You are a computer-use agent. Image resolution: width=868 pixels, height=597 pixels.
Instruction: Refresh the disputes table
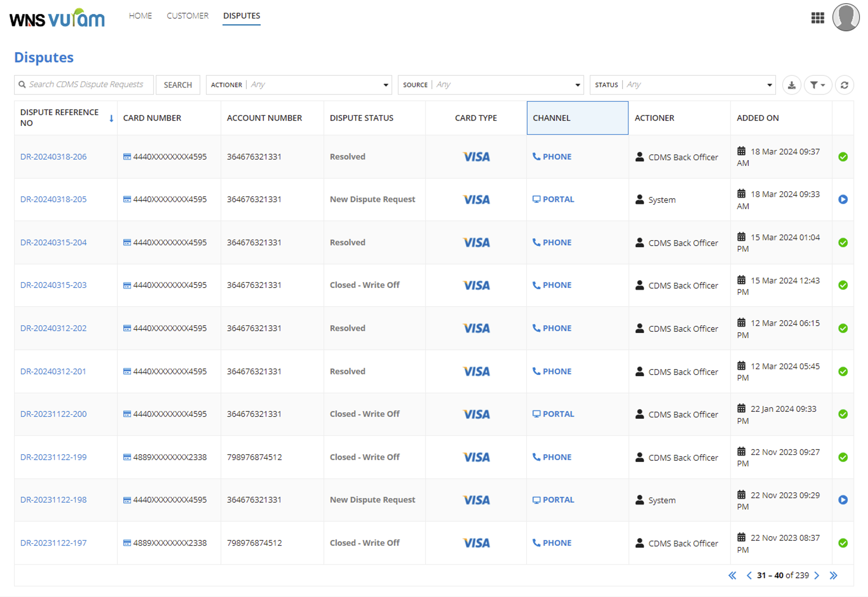[844, 85]
